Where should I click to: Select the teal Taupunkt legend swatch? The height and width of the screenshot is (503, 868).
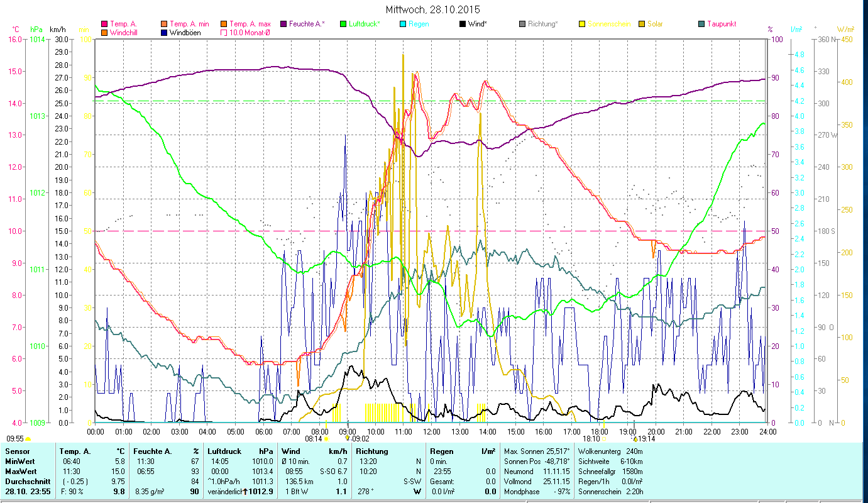(x=701, y=25)
